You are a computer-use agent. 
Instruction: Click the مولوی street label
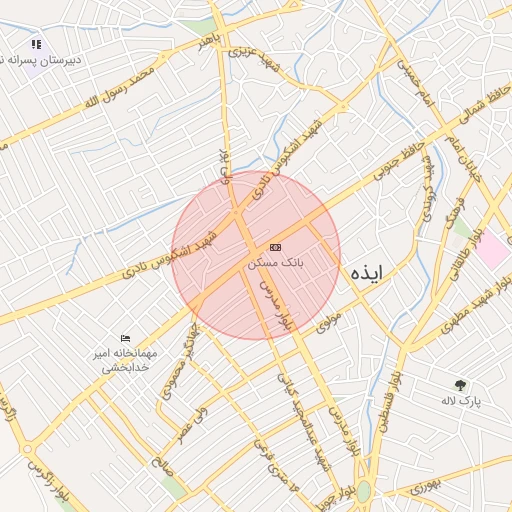329,322
